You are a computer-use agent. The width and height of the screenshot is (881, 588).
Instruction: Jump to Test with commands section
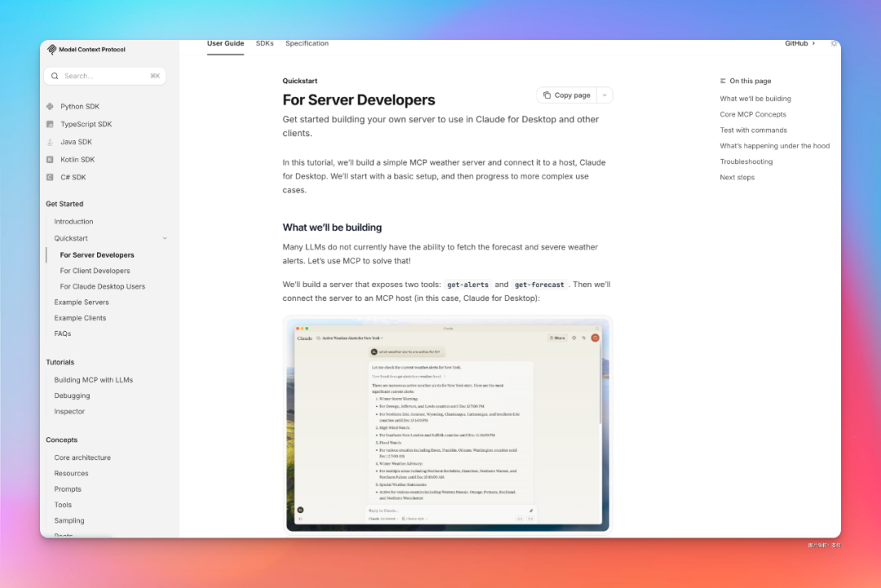(x=754, y=130)
